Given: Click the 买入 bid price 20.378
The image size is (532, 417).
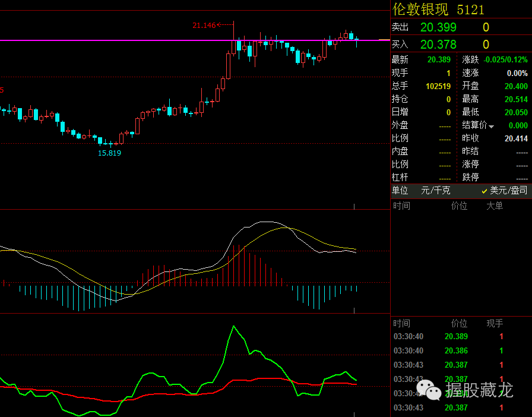Looking at the screenshot, I should (438, 45).
